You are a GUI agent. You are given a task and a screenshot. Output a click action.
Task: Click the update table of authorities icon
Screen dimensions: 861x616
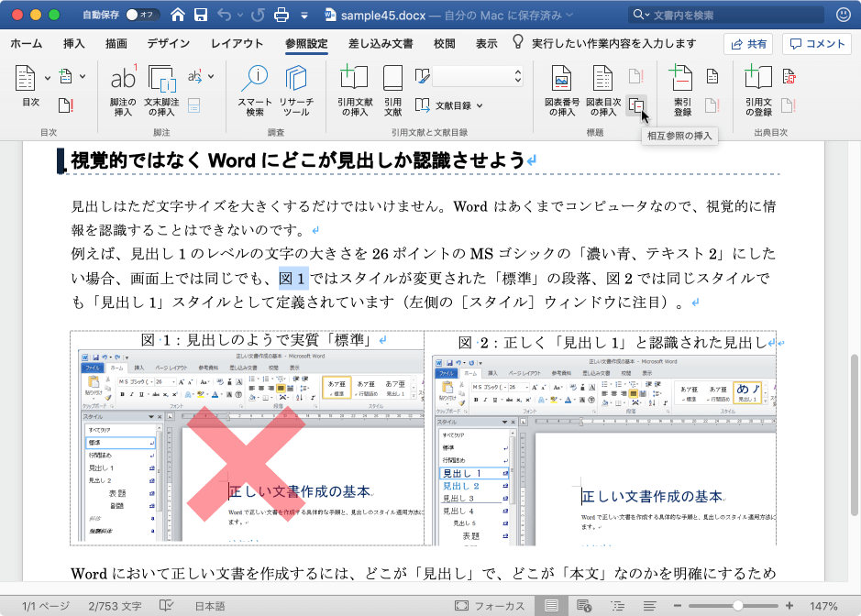(x=789, y=104)
